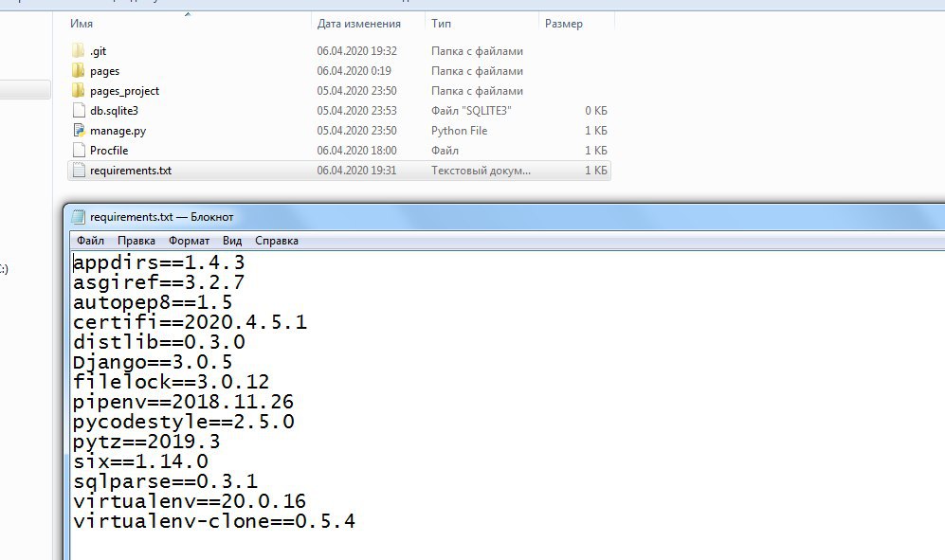Viewport: 945px width, 560px height.
Task: Place cursor on asgiref==3.2.7 line
Action: [159, 282]
